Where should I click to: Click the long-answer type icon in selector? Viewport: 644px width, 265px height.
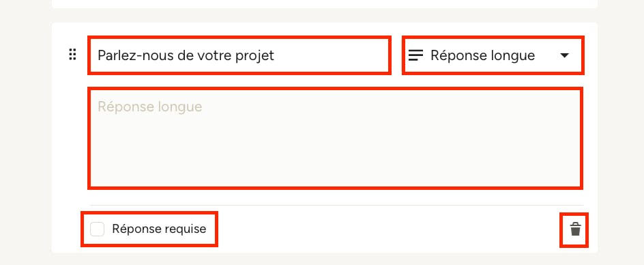pos(415,55)
